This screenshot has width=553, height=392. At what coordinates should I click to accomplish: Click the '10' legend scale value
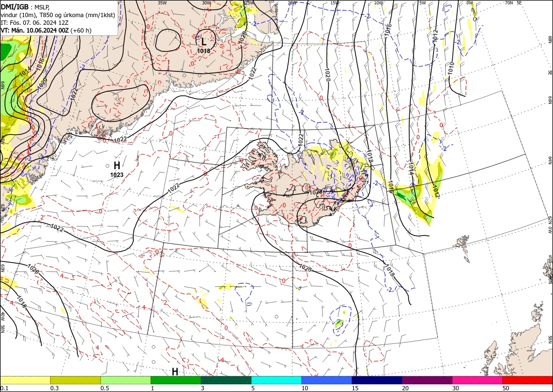[x=305, y=388]
